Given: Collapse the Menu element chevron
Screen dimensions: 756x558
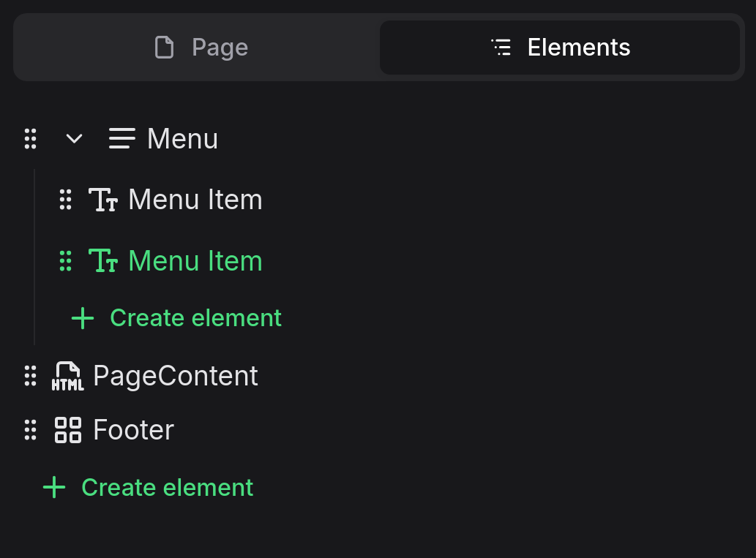Looking at the screenshot, I should 74,138.
